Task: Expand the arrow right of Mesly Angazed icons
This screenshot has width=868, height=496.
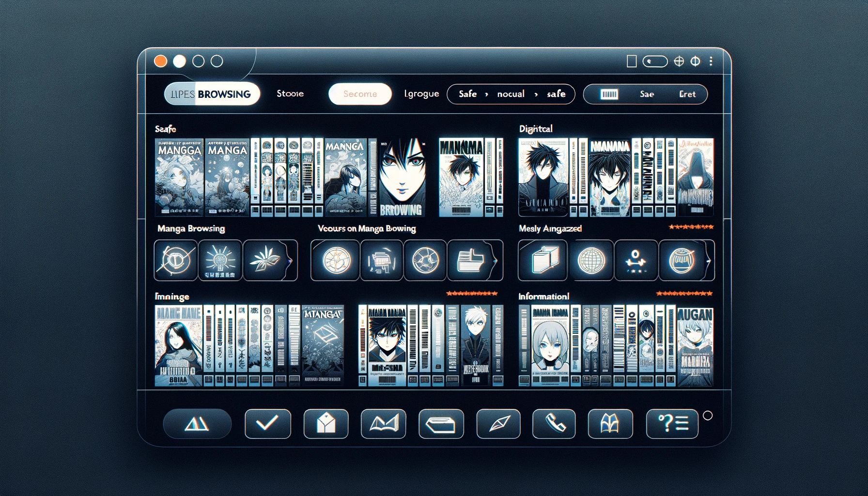Action: [708, 261]
